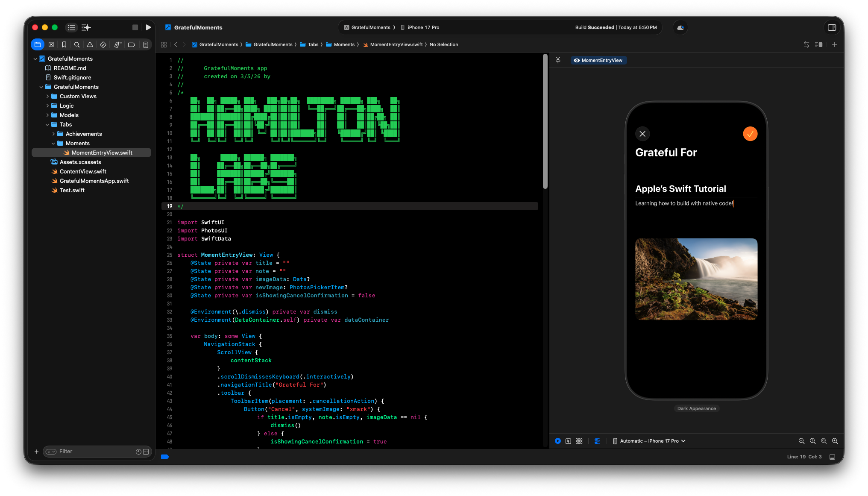Enable code review compare arrows
Screen dimensions: 868x496
coord(806,44)
